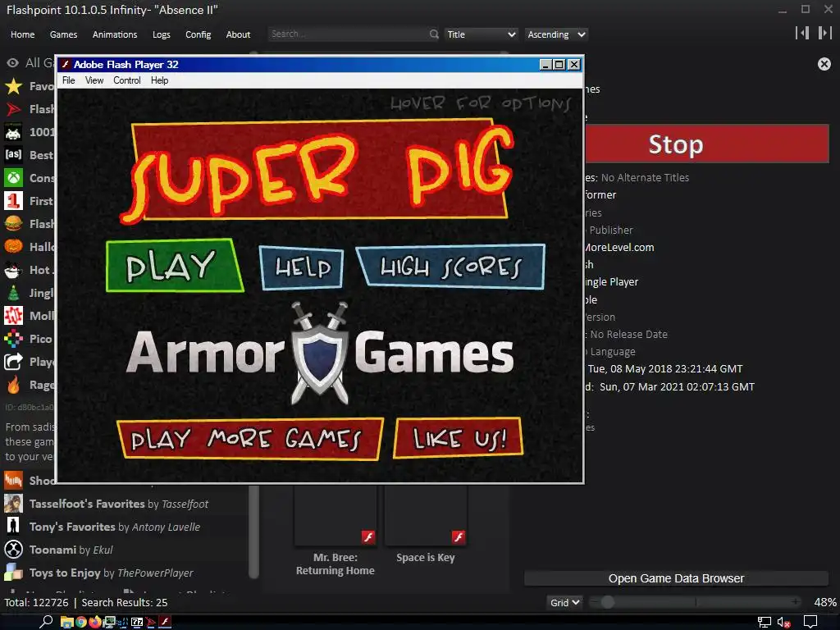The image size is (840, 630).
Task: Select the pumpkin Halloween playlist icon
Action: [13, 247]
